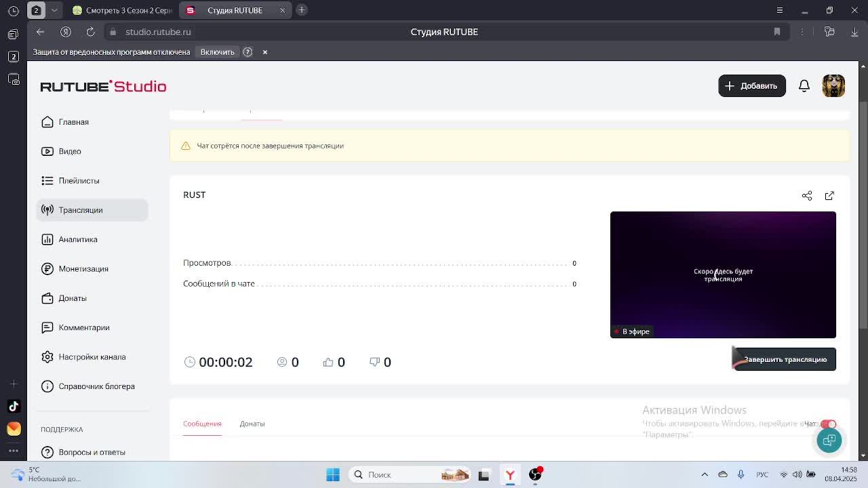
Task: Go back in the browser
Action: point(40,32)
